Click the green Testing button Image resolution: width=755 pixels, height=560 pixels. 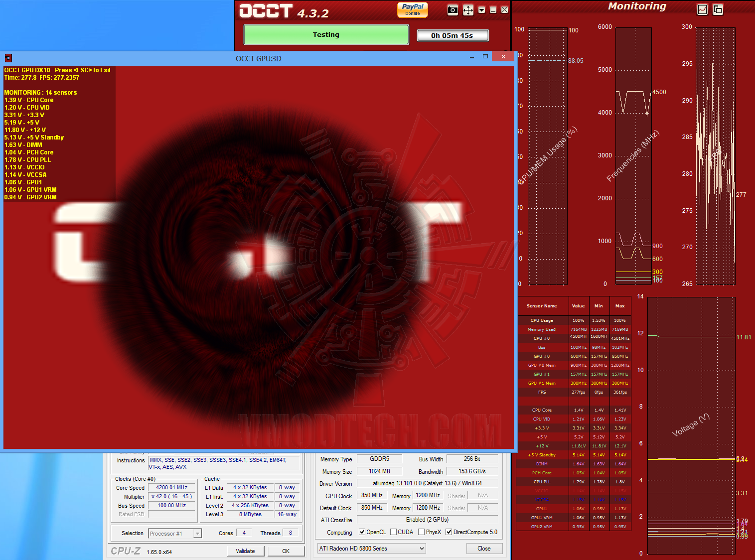pyautogui.click(x=326, y=35)
